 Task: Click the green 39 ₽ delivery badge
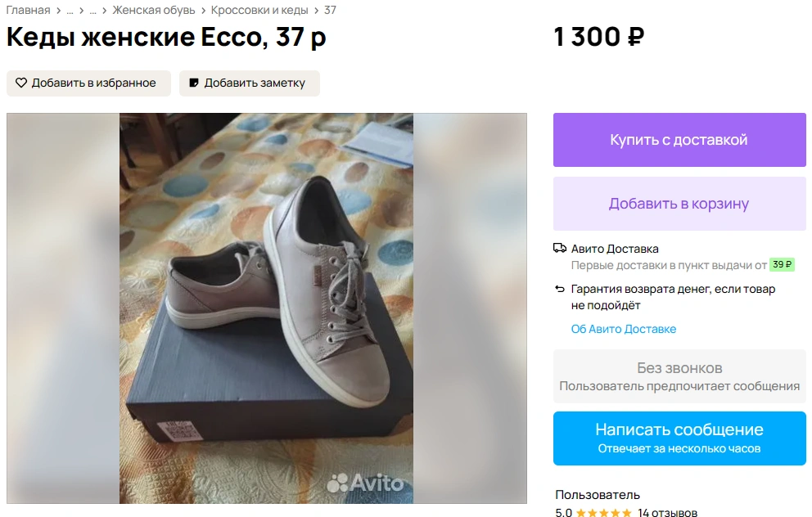tap(782, 265)
